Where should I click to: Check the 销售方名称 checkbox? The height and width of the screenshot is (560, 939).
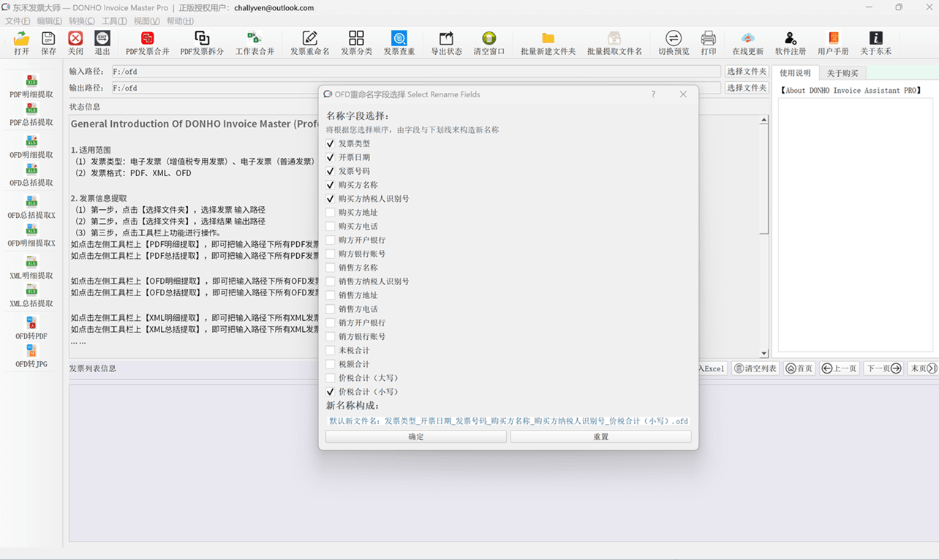(331, 268)
